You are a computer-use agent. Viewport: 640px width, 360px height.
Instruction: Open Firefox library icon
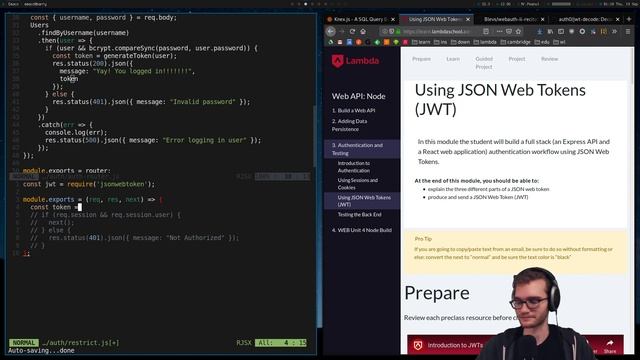(x=550, y=31)
